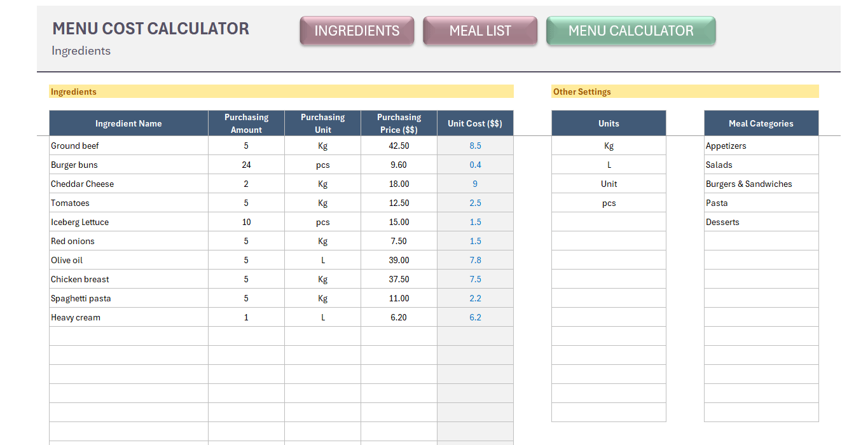Select the Burgers & Sandwiches category

(x=761, y=184)
